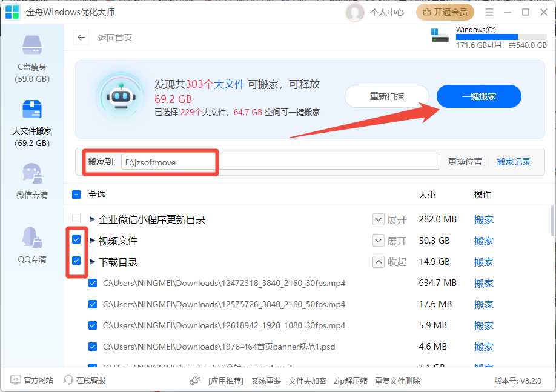Select the 大文件搬家 sidebar icon
Image resolution: width=556 pixels, height=392 pixels.
32,109
